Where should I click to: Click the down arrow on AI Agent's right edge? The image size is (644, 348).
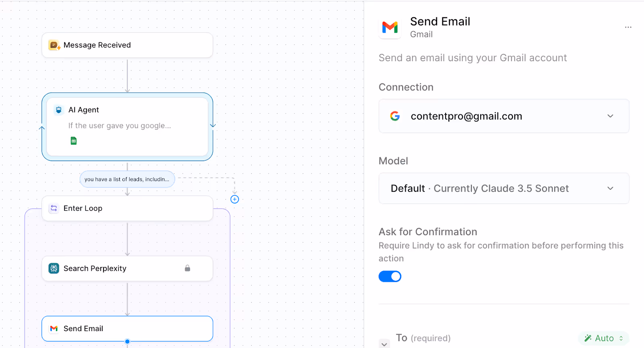pos(213,125)
